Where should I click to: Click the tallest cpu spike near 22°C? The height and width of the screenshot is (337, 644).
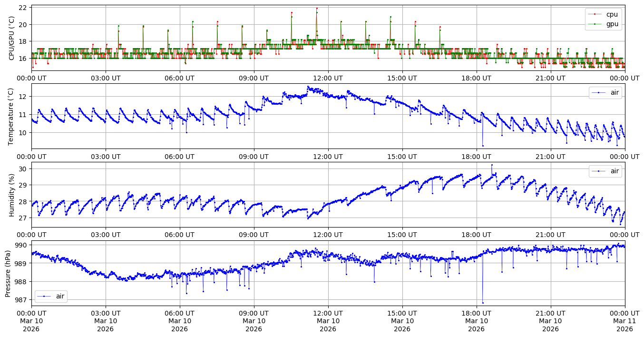(x=317, y=8)
